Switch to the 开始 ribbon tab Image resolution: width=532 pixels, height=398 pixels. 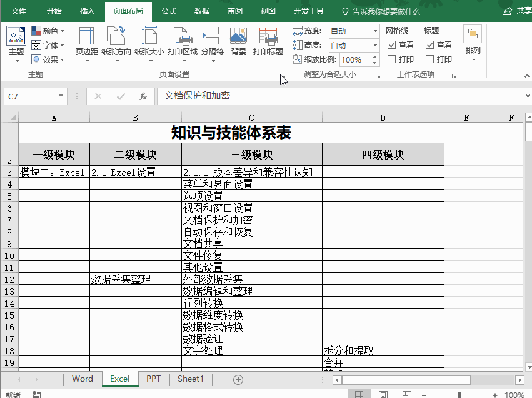tap(54, 11)
